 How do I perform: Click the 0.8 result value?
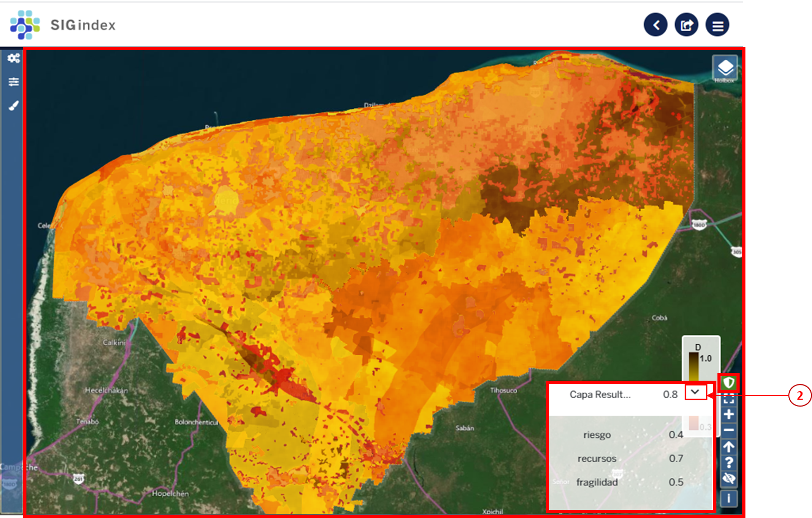coord(670,394)
